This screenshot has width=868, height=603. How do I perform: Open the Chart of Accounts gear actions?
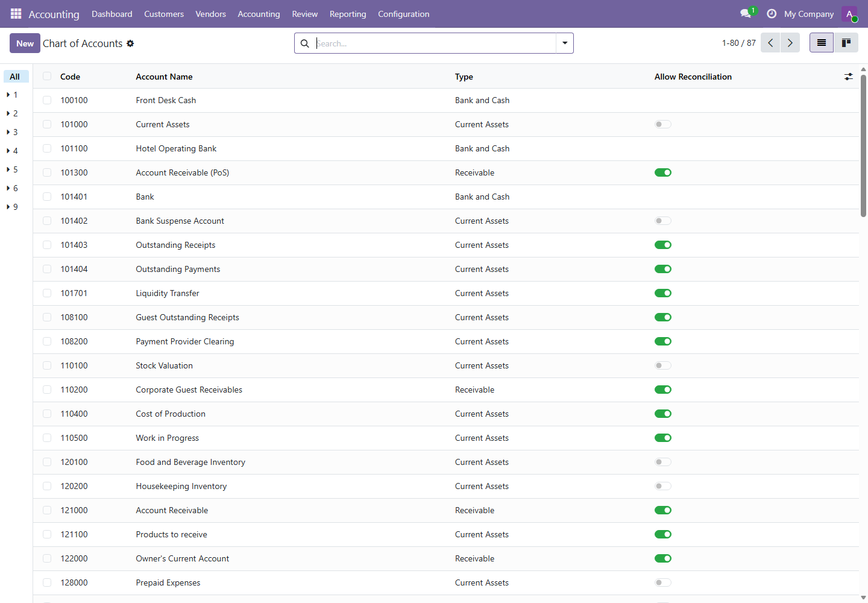click(130, 43)
